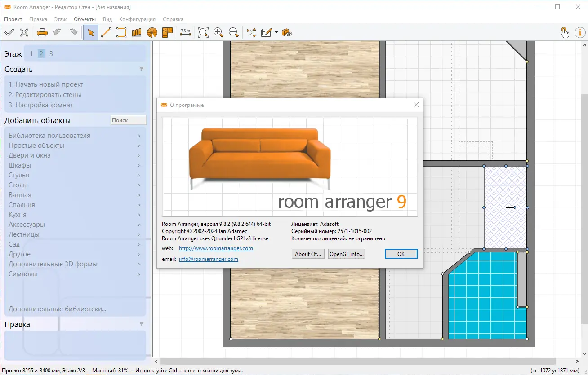
Task: Click the horizontal scrollbar under the canvas
Action: [357, 362]
